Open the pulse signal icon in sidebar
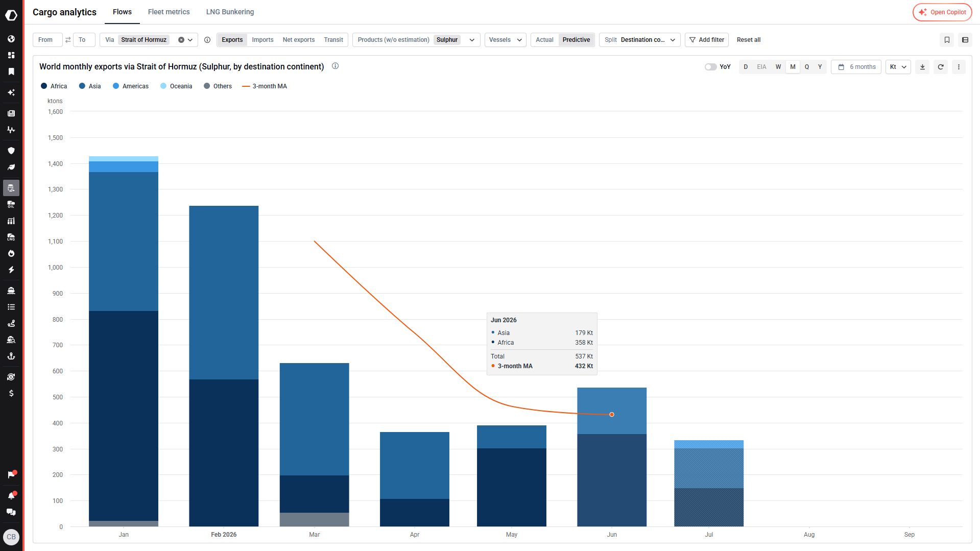This screenshot has height=551, width=980. point(11,130)
